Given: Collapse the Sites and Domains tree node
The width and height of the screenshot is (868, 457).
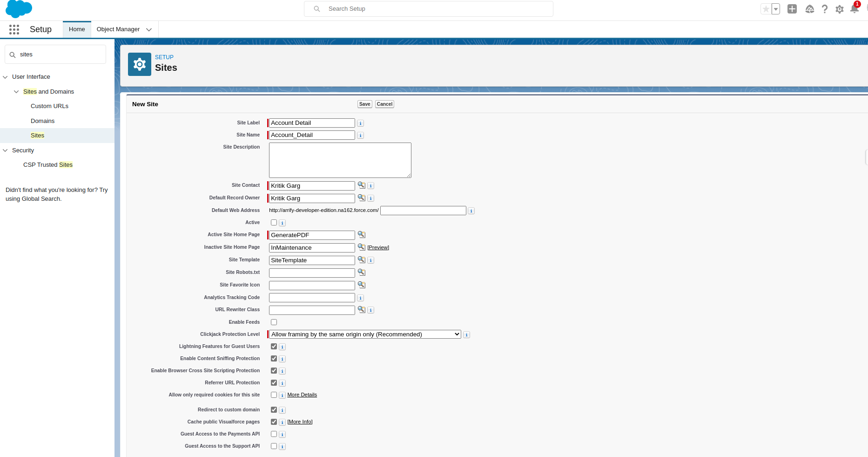Looking at the screenshot, I should [x=16, y=92].
